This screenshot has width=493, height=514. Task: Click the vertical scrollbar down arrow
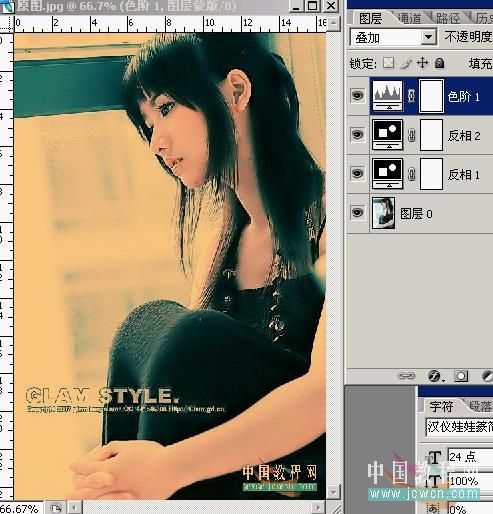pyautogui.click(x=333, y=492)
